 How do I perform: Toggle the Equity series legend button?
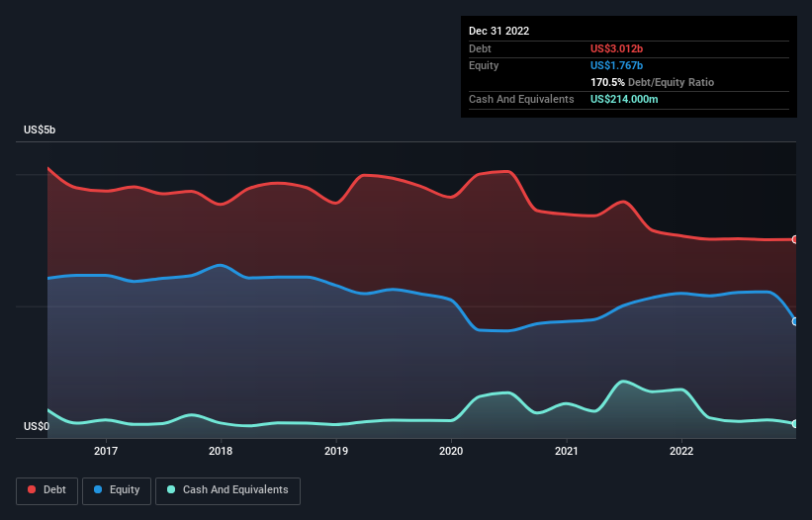click(117, 490)
